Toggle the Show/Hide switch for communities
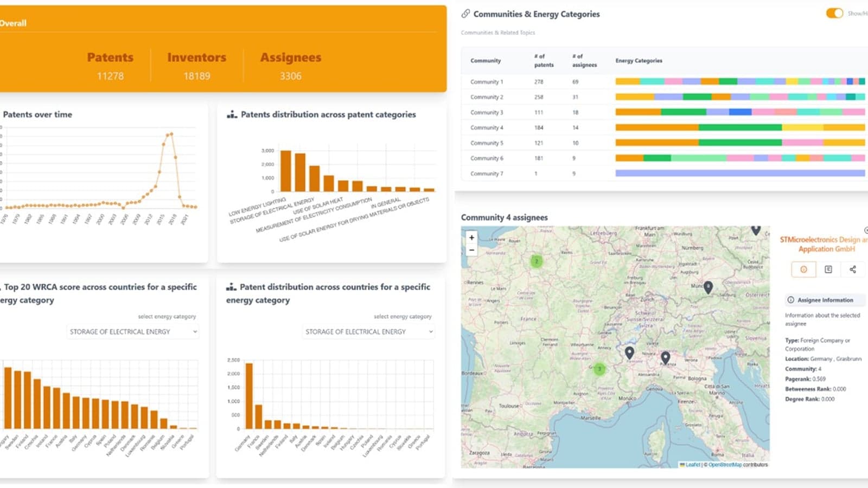 tap(834, 13)
